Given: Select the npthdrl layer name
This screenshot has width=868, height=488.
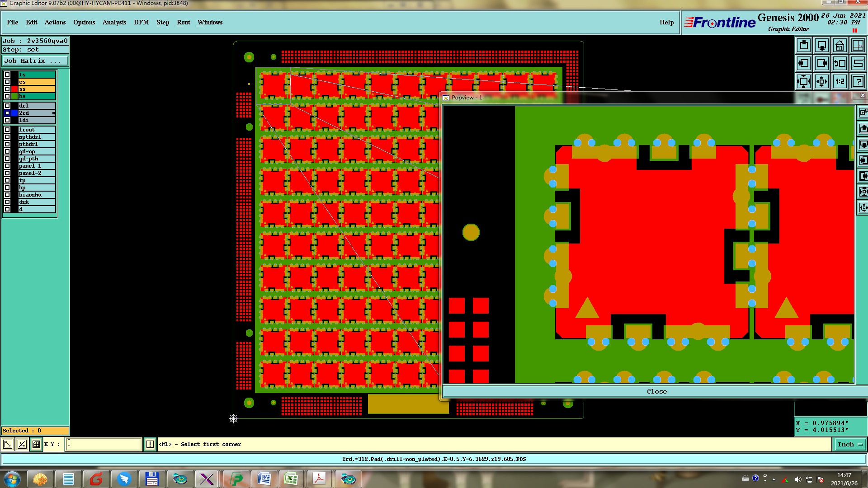Looking at the screenshot, I should tap(37, 137).
